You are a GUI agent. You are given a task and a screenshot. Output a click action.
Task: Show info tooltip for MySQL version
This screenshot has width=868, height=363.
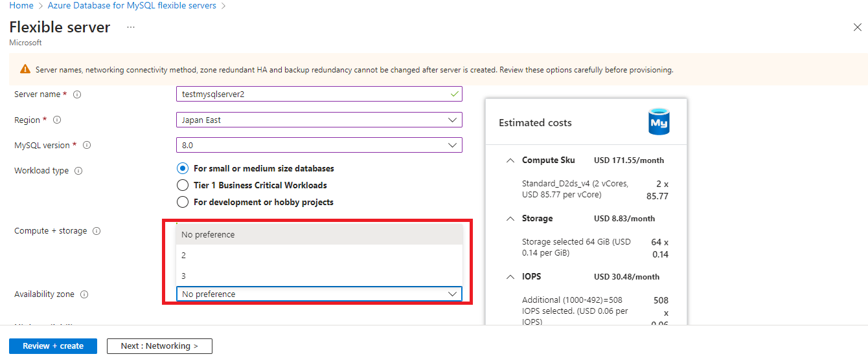(87, 146)
